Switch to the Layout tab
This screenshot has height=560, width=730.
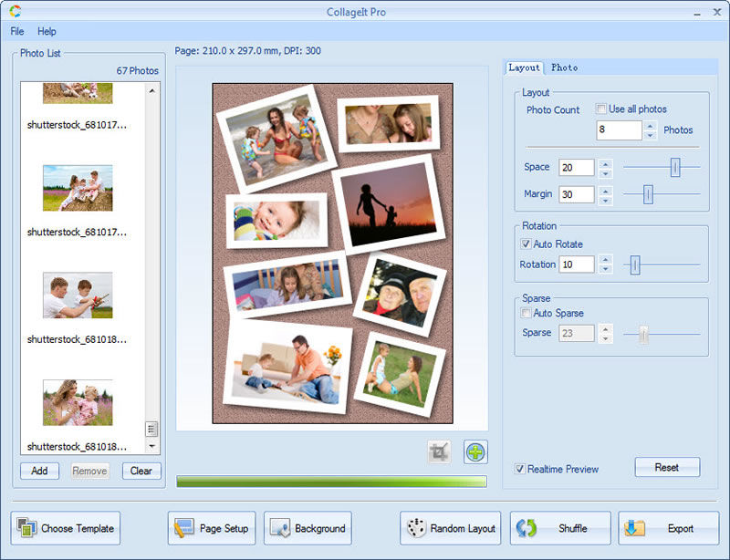pyautogui.click(x=524, y=67)
